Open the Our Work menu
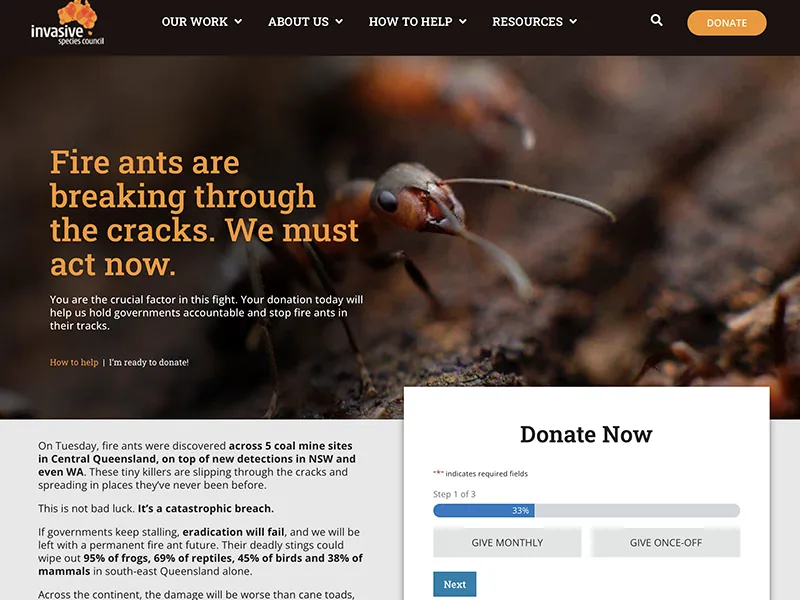 195,21
